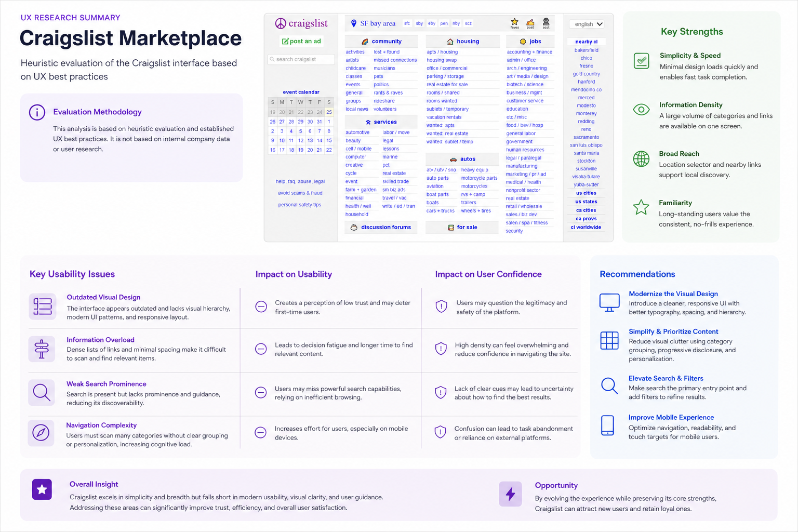Click the Information Density eye icon
798x532 pixels.
tap(642, 110)
